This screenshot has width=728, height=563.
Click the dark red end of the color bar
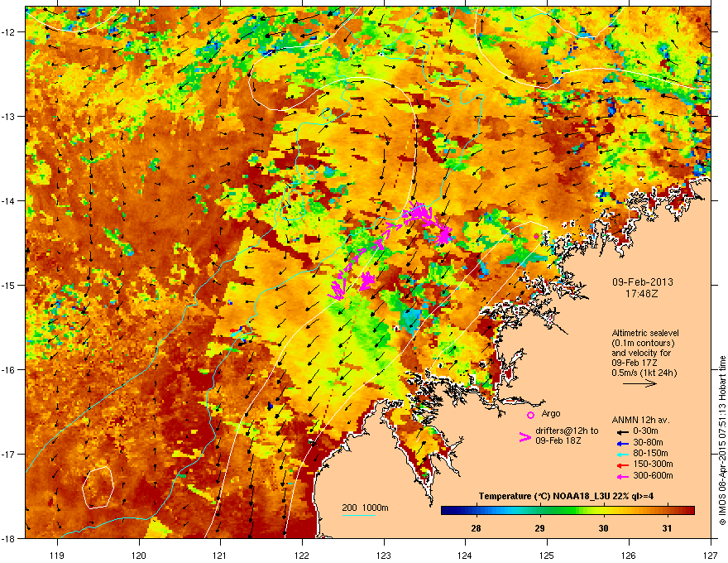coord(689,511)
